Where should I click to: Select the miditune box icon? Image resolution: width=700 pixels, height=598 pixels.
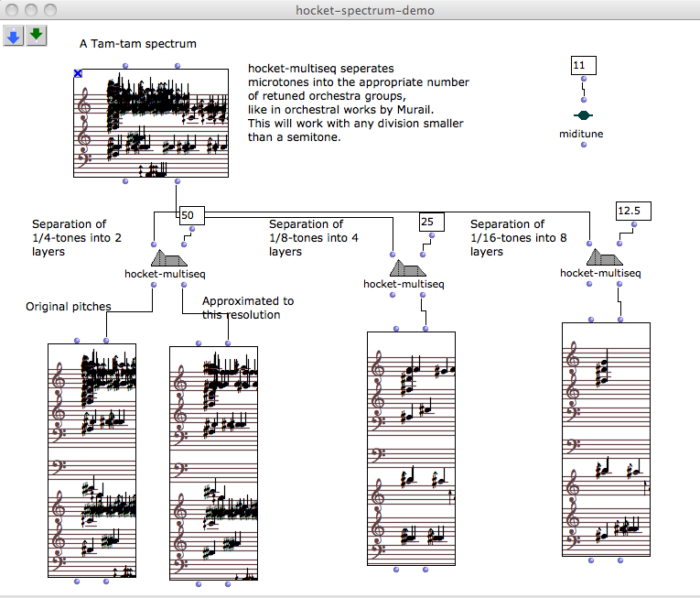coord(583,116)
